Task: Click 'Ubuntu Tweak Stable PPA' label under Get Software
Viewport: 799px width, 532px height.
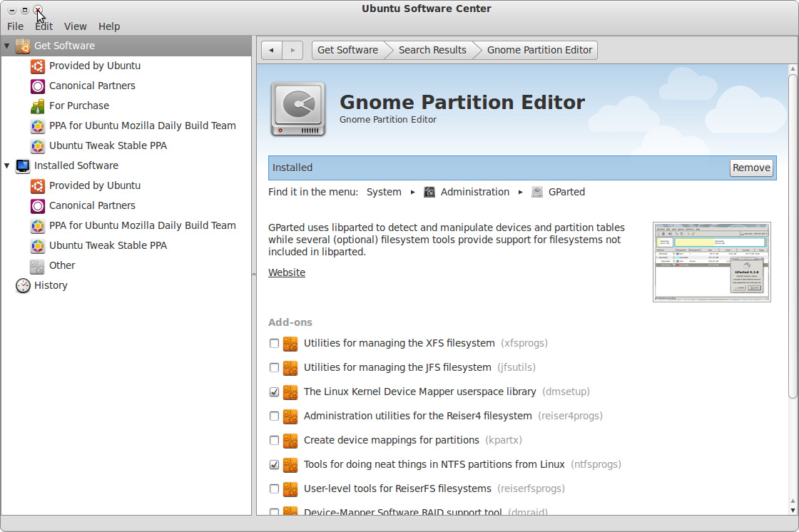Action: (108, 145)
